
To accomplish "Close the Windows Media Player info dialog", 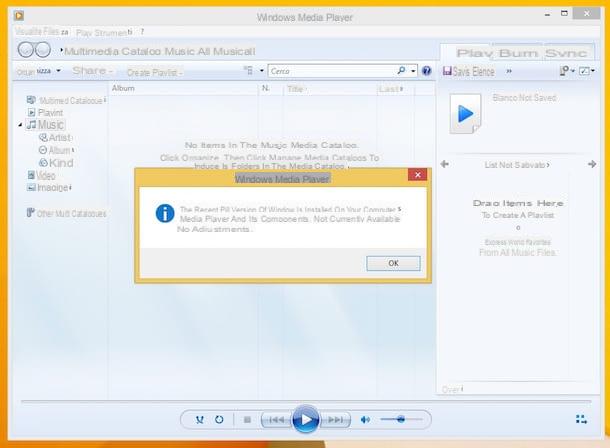I will (417, 175).
